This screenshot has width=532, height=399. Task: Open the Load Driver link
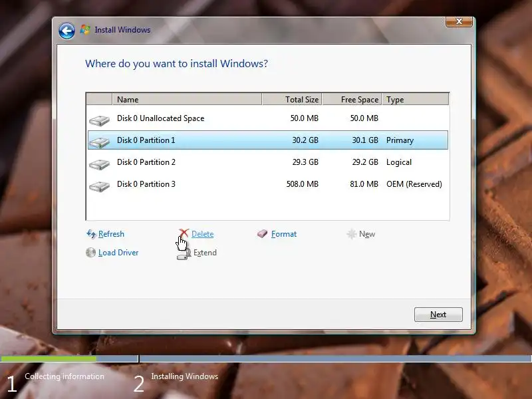coord(118,253)
